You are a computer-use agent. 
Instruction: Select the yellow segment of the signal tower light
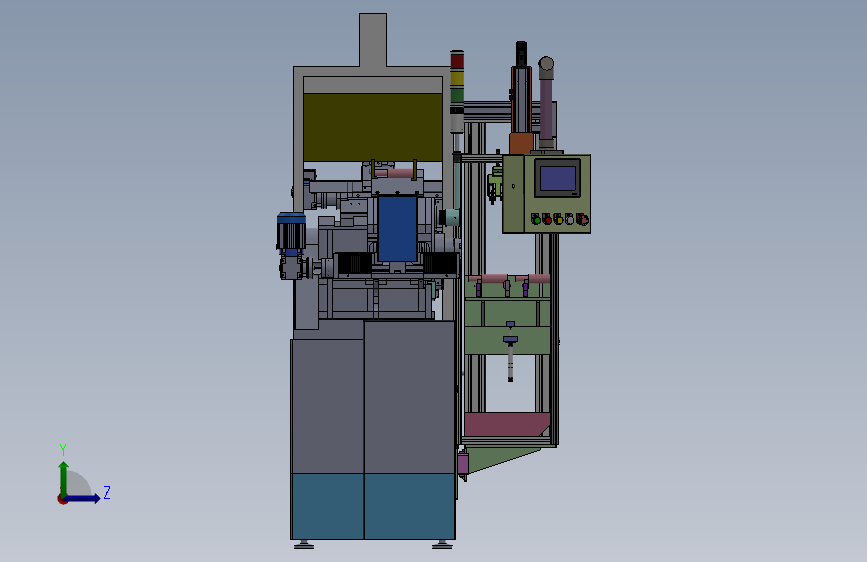(457, 77)
